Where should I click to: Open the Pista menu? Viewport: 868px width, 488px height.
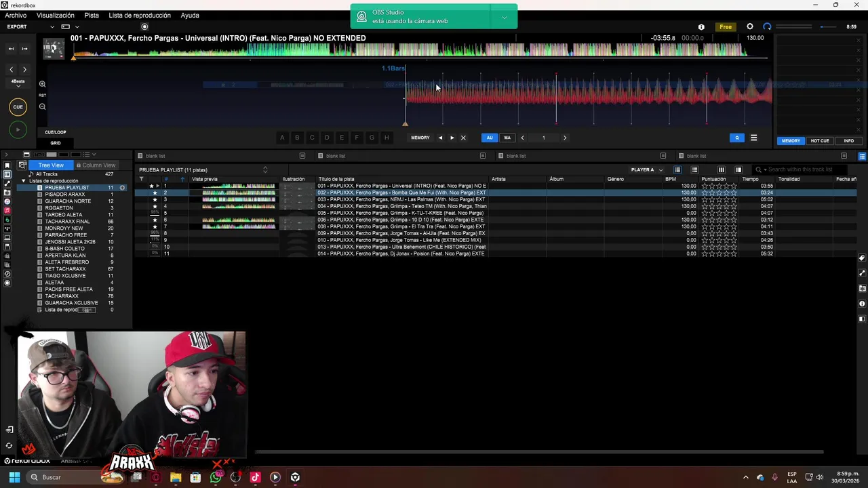point(92,15)
